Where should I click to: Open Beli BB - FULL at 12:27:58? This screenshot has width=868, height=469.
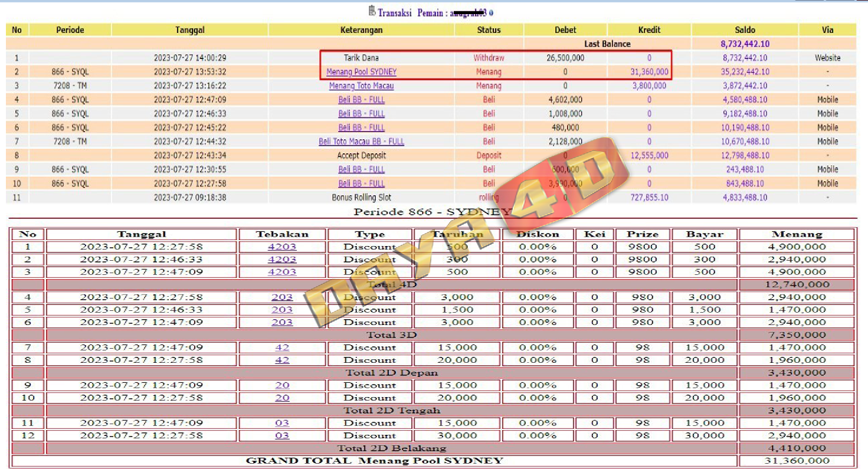(361, 183)
